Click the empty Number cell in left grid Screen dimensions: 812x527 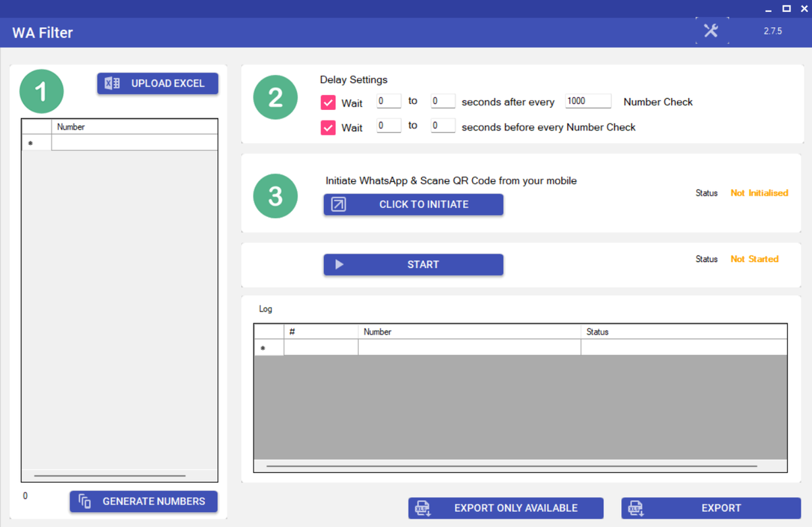[134, 142]
